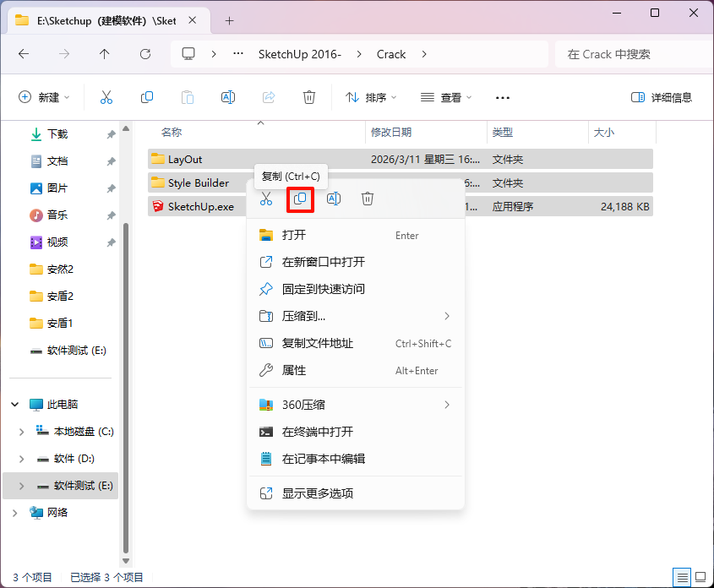Open 属性 from the context menu
The width and height of the screenshot is (714, 588).
(356, 370)
